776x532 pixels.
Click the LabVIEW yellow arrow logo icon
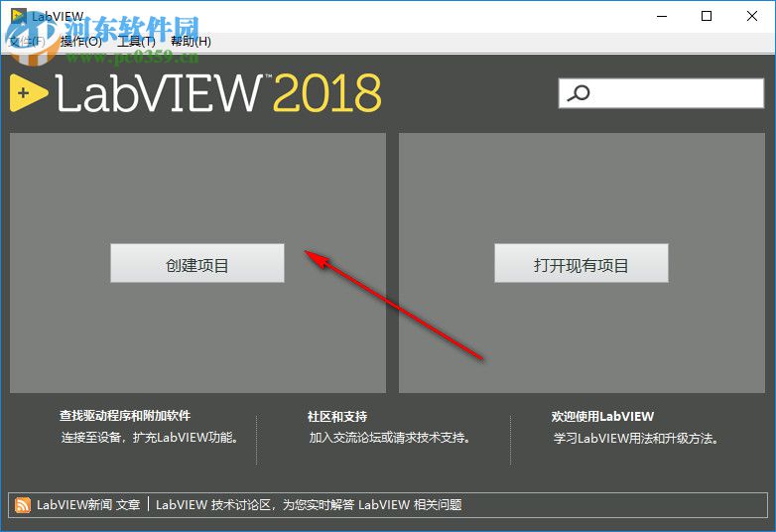29,92
